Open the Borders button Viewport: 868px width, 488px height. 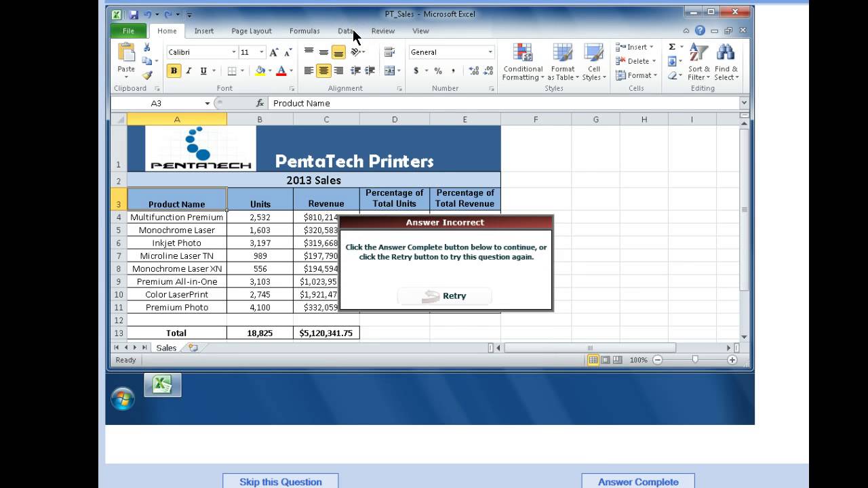tap(232, 70)
